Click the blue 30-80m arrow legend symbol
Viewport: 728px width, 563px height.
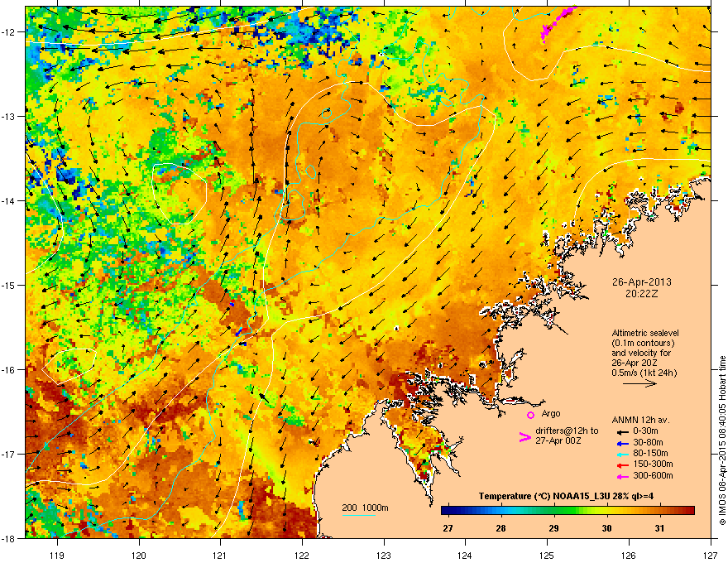[621, 443]
